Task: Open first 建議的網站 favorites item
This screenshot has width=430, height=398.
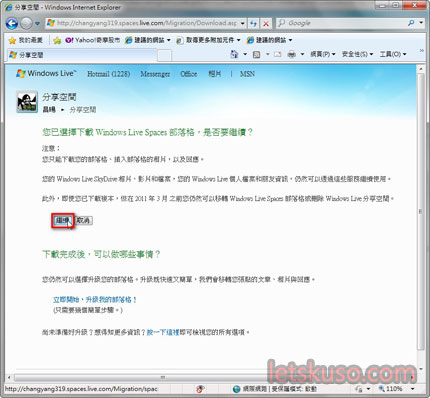Action: [x=148, y=40]
